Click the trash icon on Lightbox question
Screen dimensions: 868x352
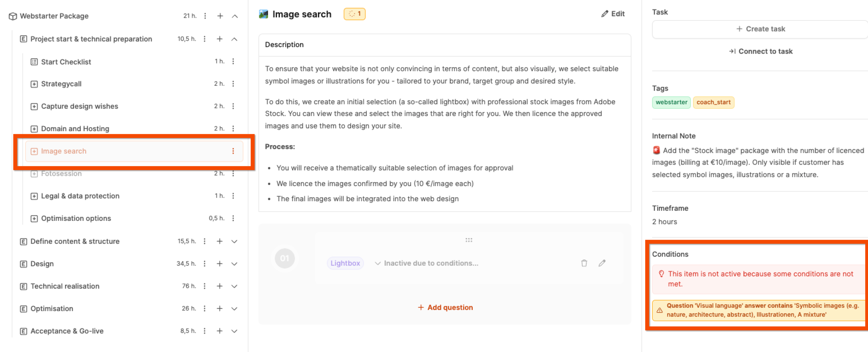point(584,263)
